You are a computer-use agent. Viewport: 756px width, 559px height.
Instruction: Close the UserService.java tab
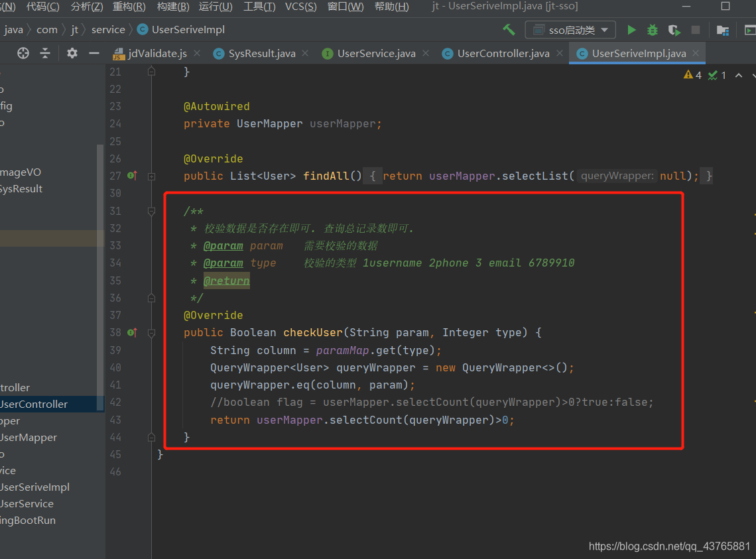[x=426, y=54]
